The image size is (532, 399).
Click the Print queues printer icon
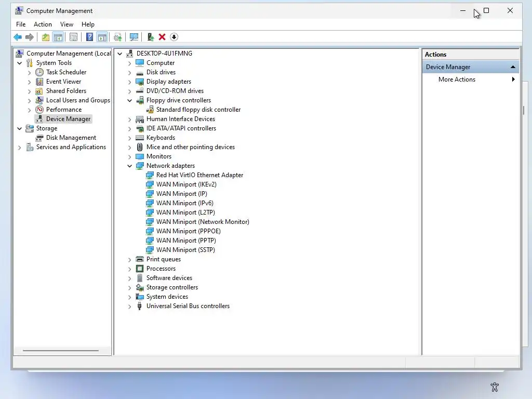tap(140, 259)
